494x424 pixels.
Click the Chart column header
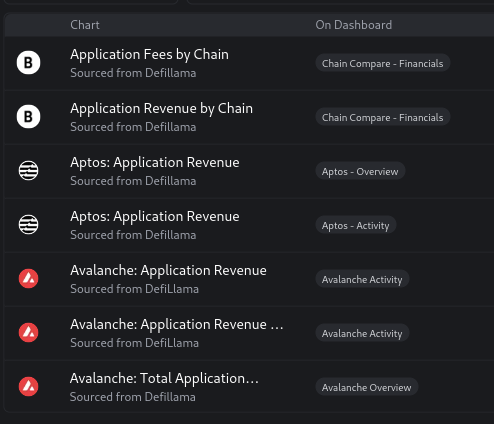(x=85, y=25)
